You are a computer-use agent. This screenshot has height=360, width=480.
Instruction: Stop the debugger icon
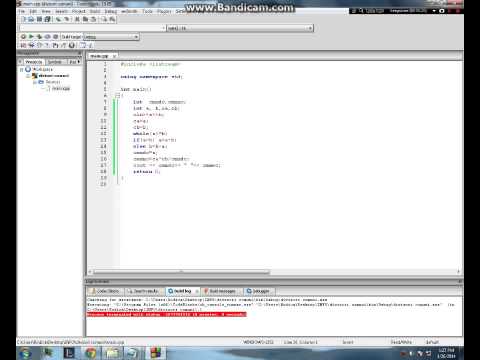pos(71,45)
